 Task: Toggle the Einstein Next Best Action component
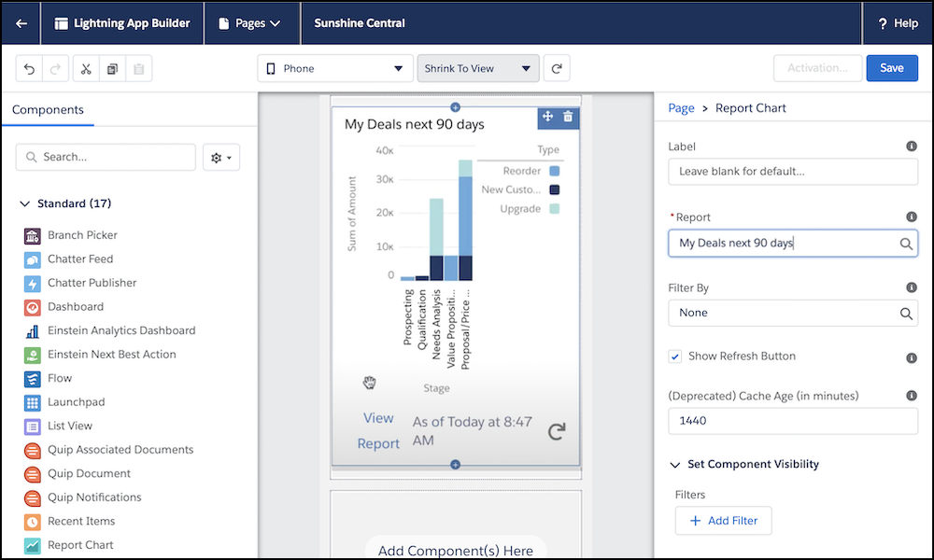32,354
